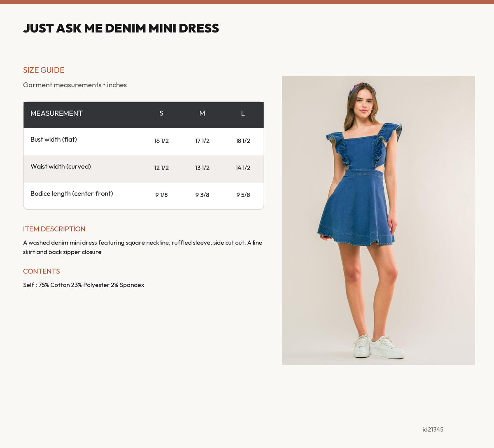Click the 'Waist width (curved)' row label
The image size is (494, 448).
tap(61, 166)
